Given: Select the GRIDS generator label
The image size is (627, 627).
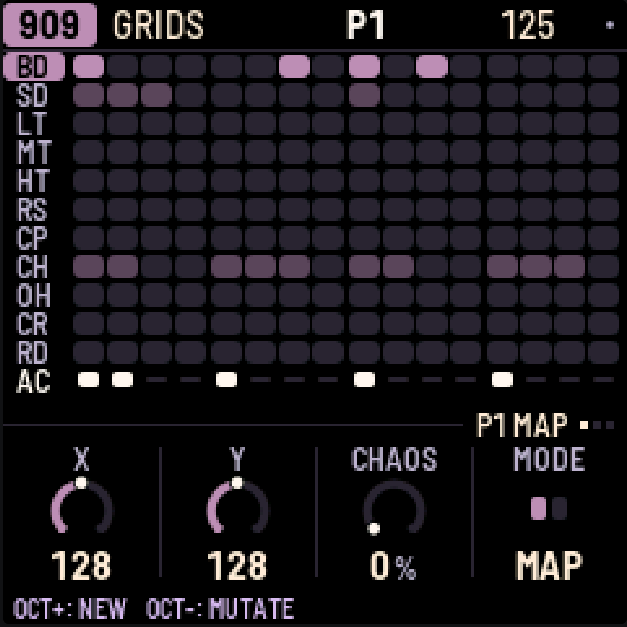Looking at the screenshot, I should click(159, 25).
